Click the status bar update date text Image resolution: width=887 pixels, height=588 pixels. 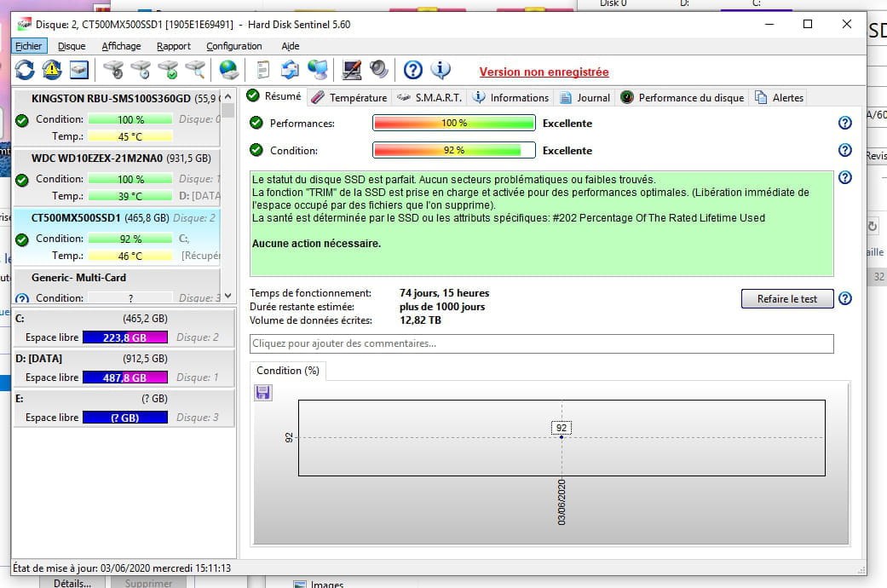point(122,568)
